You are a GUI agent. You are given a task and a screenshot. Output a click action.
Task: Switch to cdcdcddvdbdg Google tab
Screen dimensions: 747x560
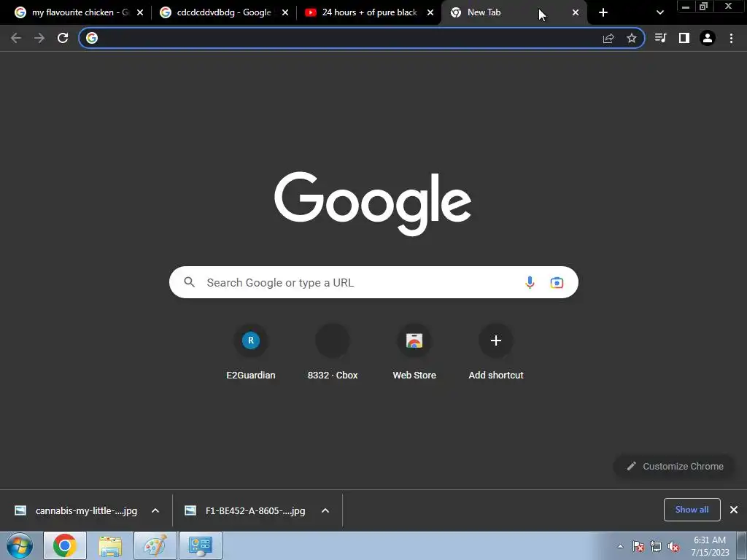[224, 12]
